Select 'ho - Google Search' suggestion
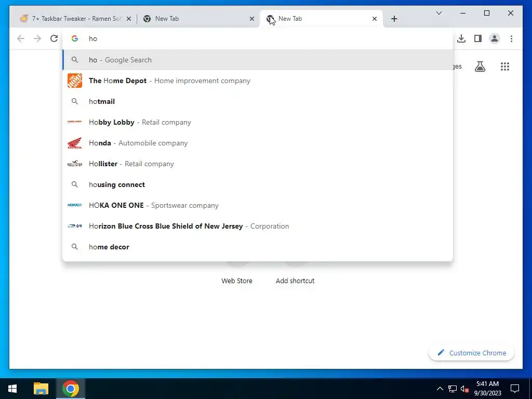 258,60
